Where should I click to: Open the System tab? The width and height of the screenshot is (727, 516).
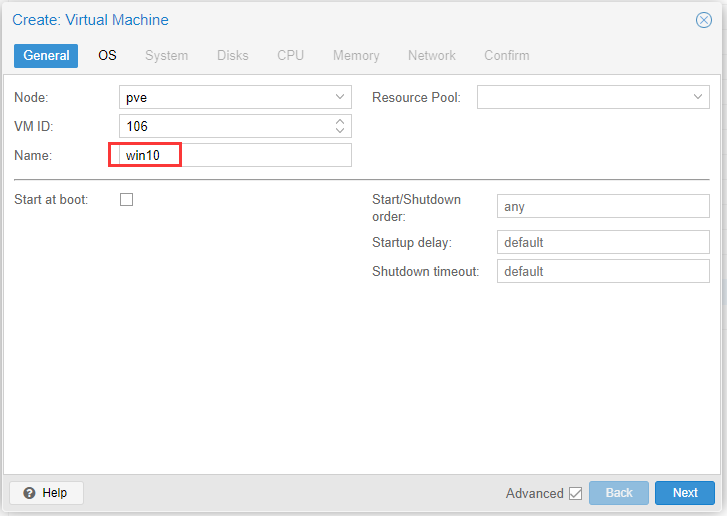pos(166,55)
